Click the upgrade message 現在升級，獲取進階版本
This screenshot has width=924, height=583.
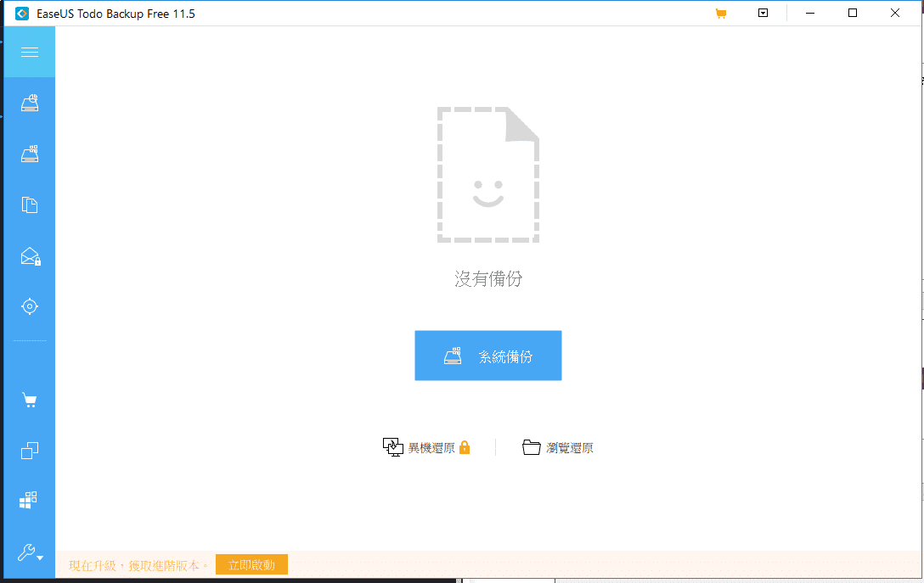pos(138,565)
